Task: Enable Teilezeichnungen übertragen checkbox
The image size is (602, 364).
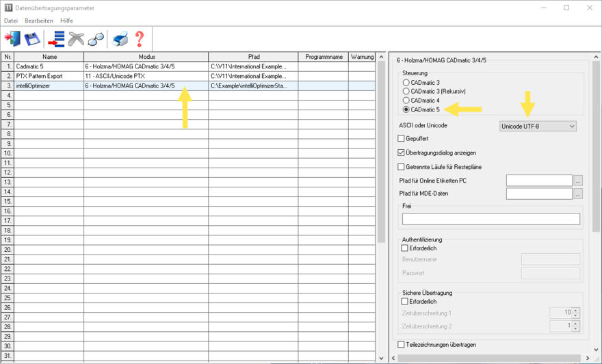Action: (x=401, y=344)
